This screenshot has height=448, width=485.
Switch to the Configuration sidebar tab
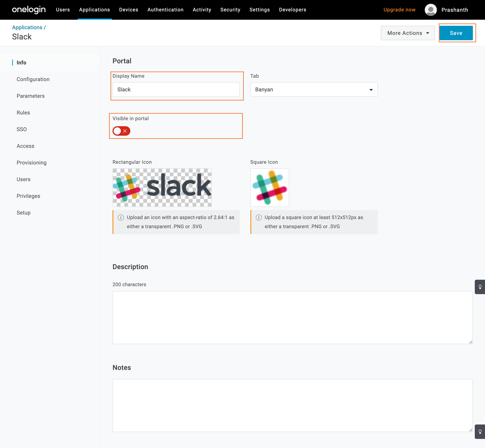tap(33, 79)
